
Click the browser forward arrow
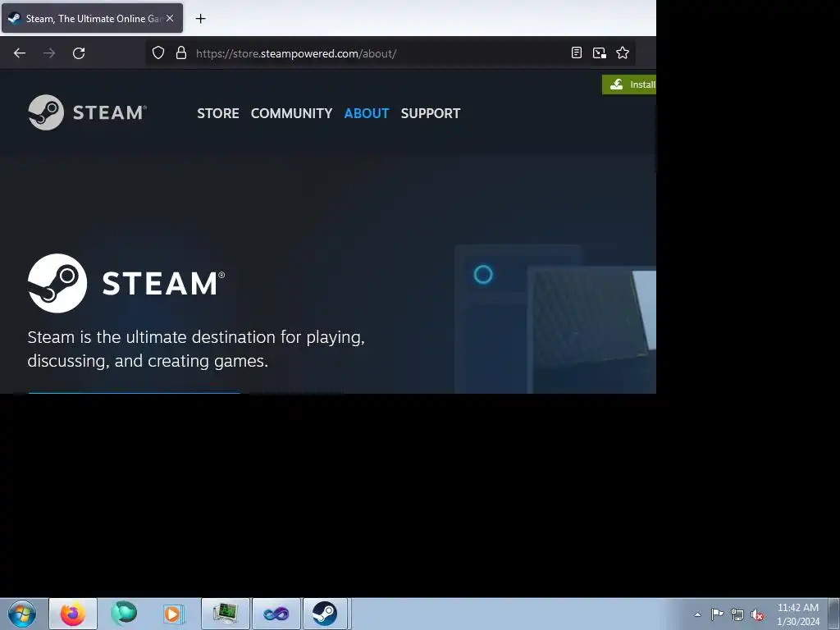(49, 53)
